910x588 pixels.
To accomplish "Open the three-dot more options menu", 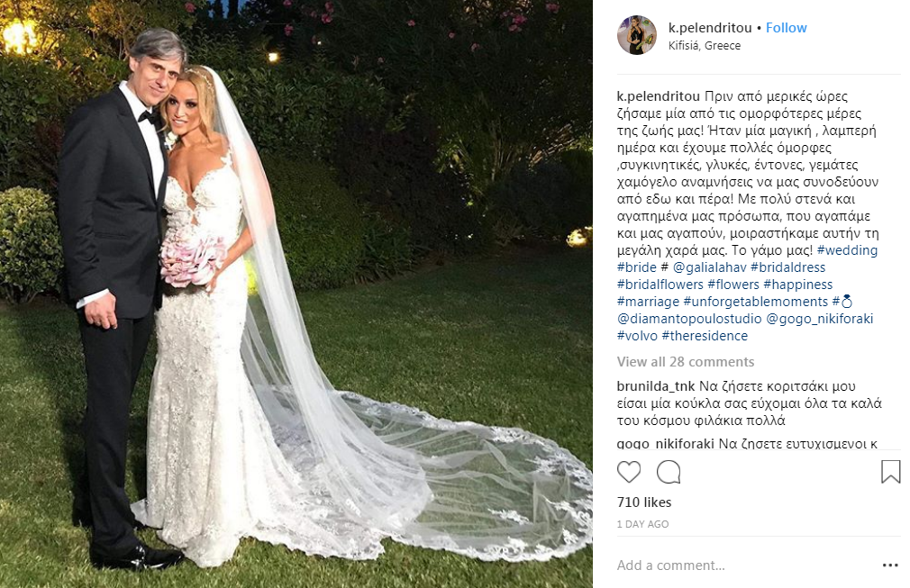I will 890,565.
